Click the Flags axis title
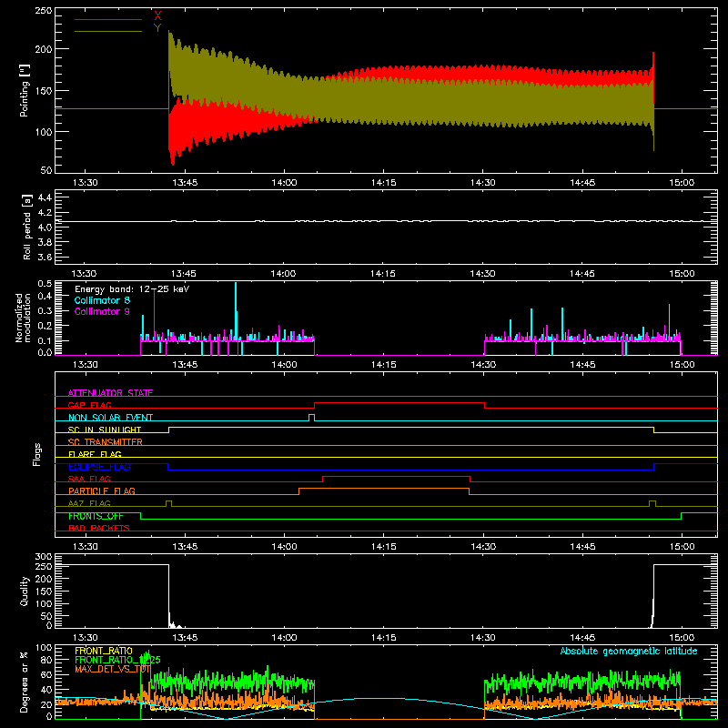The height and width of the screenshot is (728, 728). (x=36, y=454)
